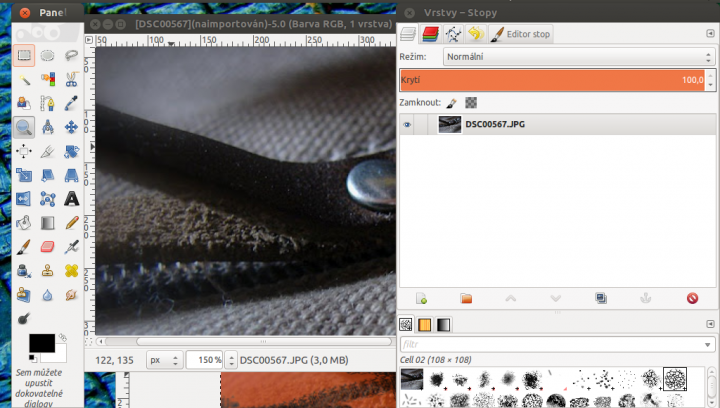This screenshot has width=720, height=408.
Task: Select the Blend gradient tool
Action: 47,223
